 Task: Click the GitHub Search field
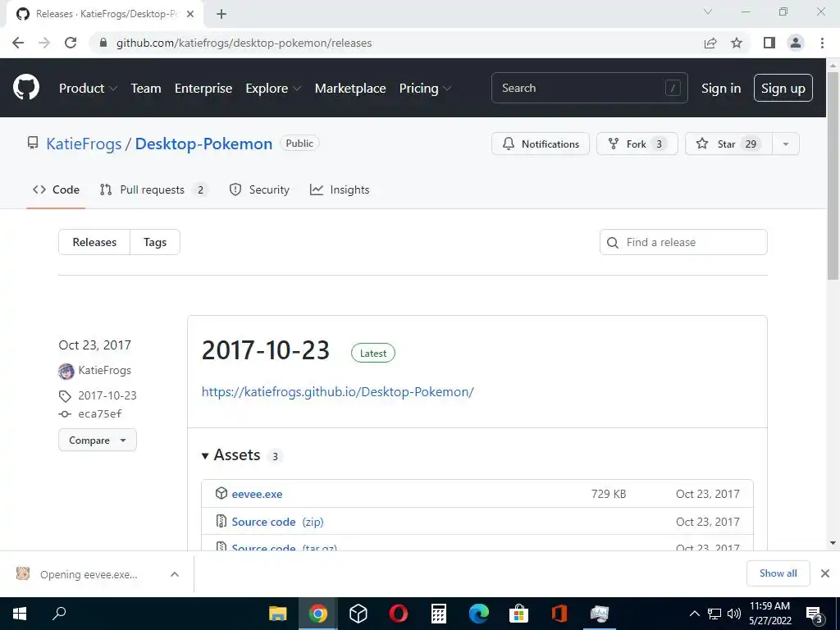click(589, 88)
